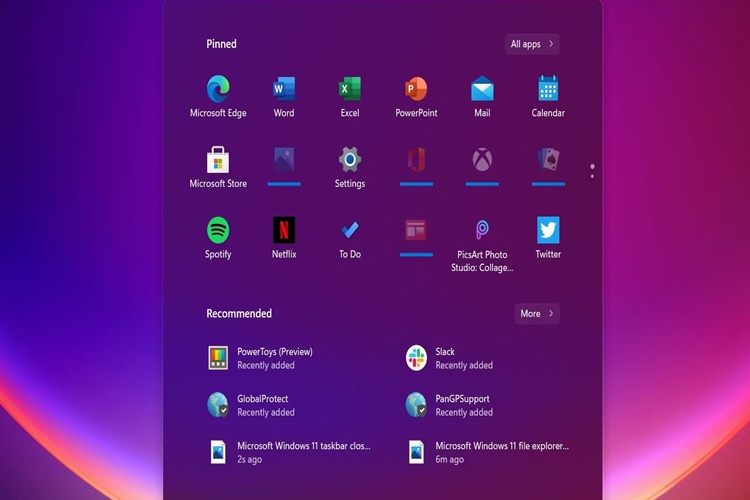The height and width of the screenshot is (500, 750).
Task: Click the "2s ago" timestamp text
Action: point(250,459)
